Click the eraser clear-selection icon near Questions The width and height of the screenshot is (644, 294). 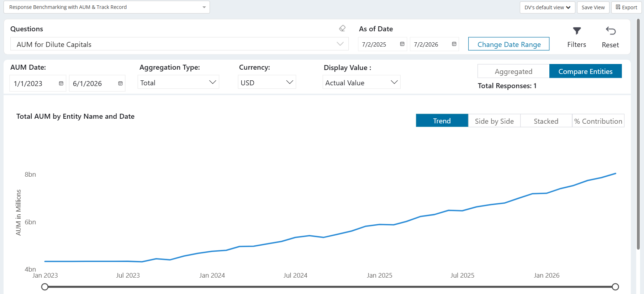tap(342, 28)
